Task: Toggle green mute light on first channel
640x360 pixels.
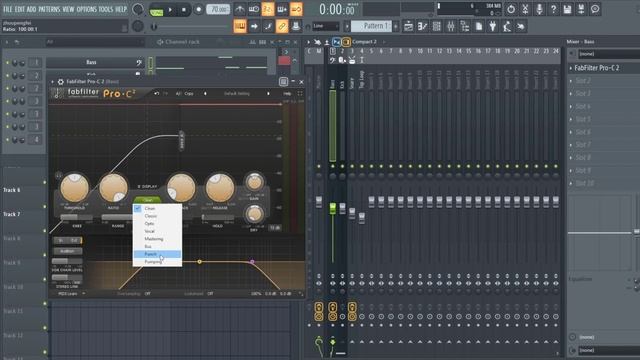Action: point(7,63)
